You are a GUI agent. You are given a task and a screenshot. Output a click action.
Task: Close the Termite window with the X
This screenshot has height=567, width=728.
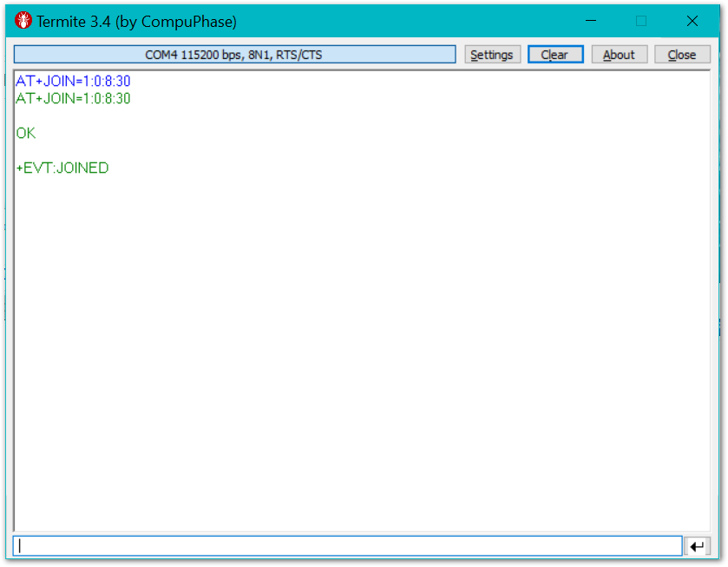coord(692,21)
